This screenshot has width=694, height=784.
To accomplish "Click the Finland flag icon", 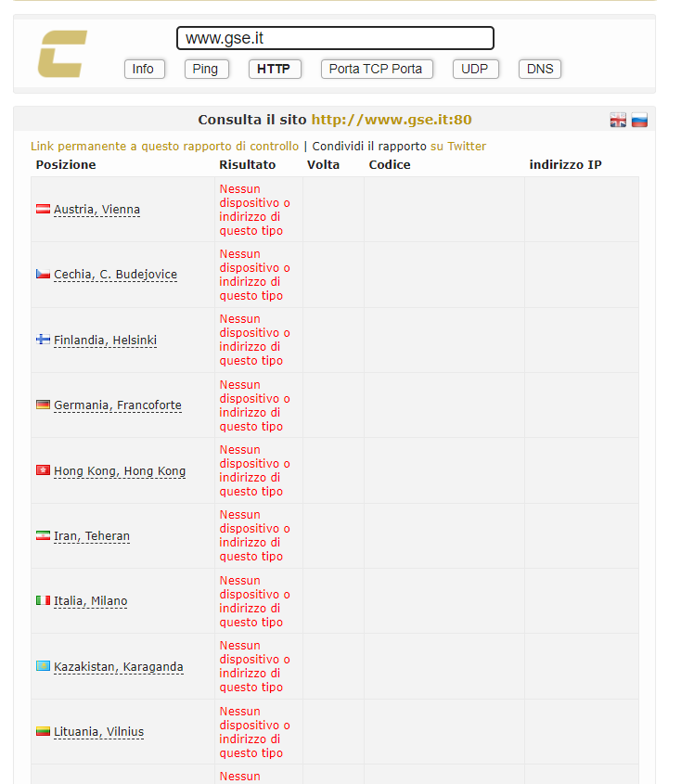I will point(43,341).
